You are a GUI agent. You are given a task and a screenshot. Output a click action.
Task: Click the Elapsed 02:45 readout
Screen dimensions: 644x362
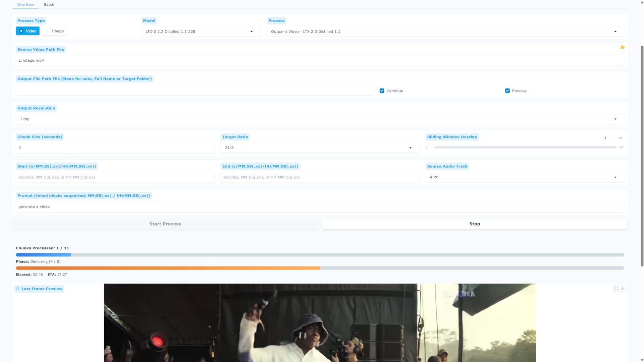29,275
